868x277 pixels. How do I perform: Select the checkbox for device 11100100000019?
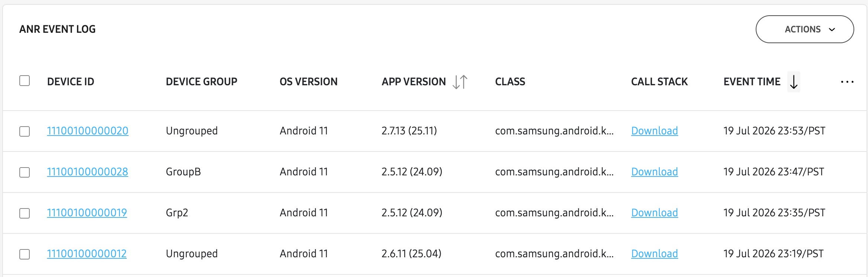25,213
